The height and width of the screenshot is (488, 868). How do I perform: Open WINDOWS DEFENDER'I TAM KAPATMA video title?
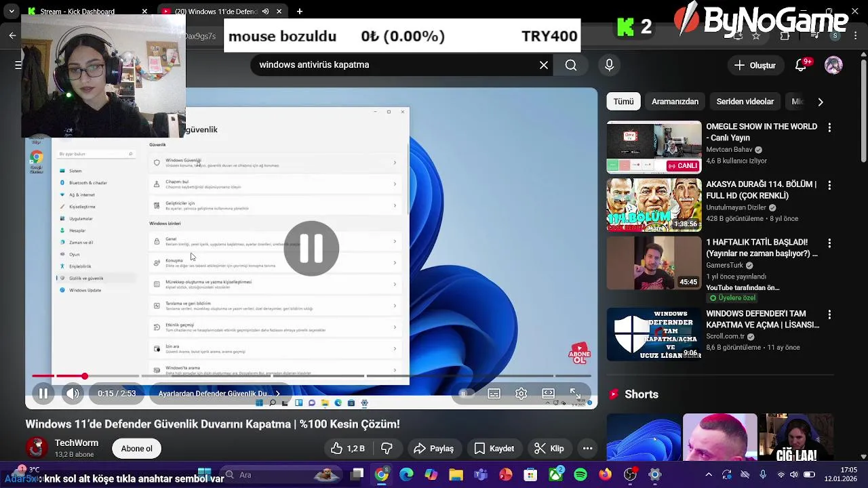coord(762,319)
